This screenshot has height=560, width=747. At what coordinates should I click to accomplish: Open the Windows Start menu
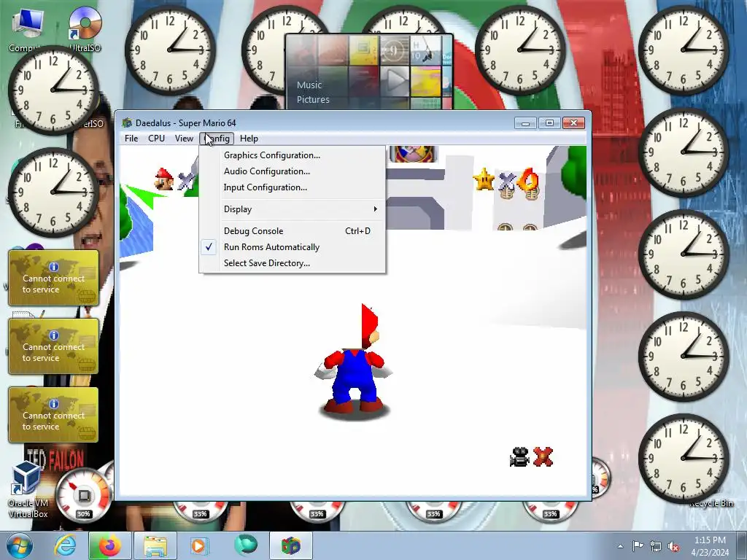click(20, 545)
